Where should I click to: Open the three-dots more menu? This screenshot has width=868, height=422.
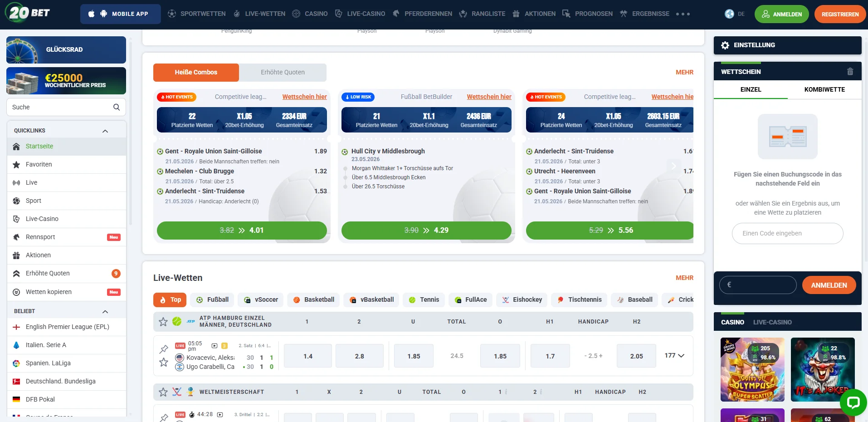(683, 14)
